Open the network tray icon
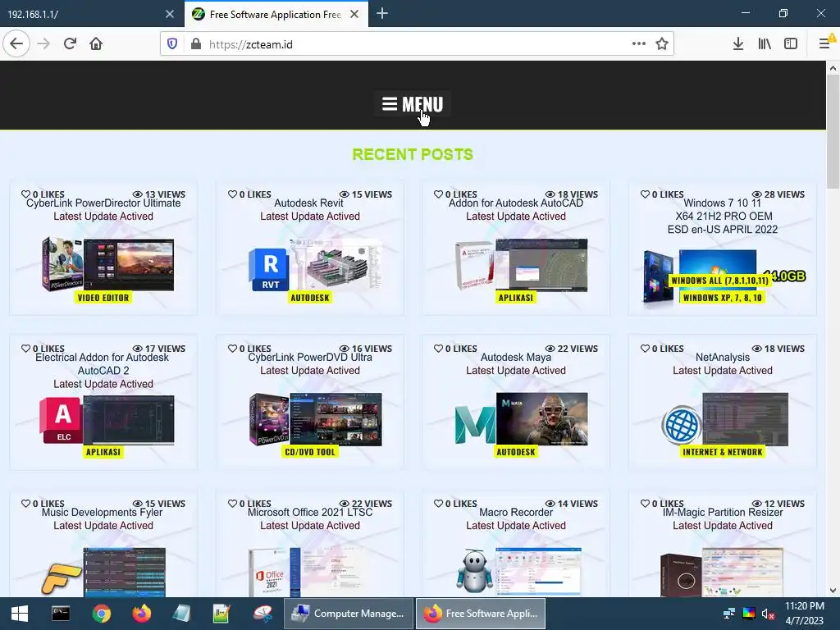840x630 pixels. [x=729, y=614]
